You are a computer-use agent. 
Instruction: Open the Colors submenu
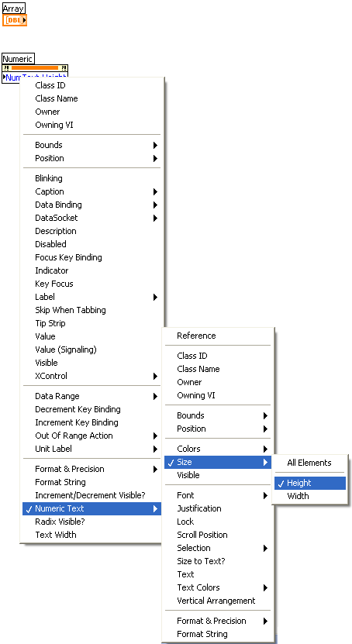pyautogui.click(x=218, y=449)
